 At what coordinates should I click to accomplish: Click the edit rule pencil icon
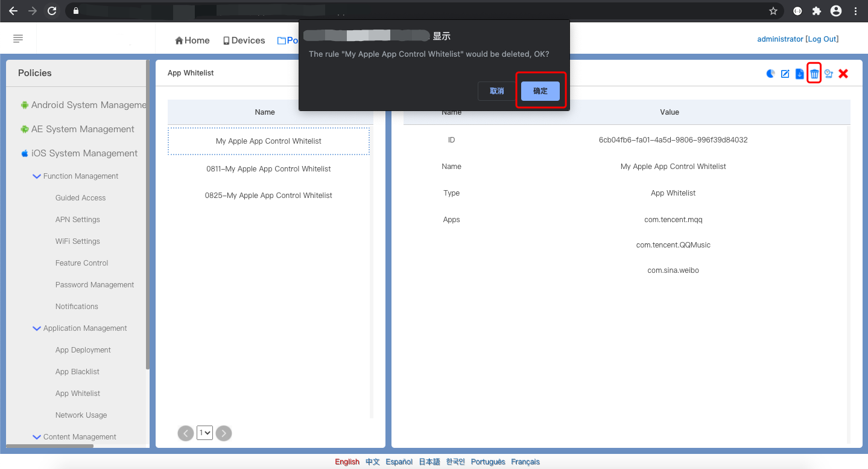pyautogui.click(x=785, y=74)
